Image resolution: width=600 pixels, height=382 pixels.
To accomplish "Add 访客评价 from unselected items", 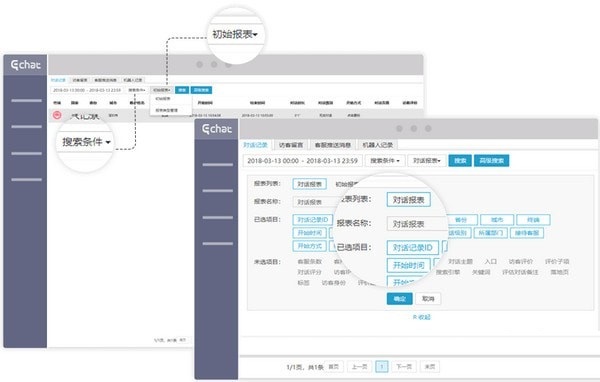I will pos(520,261).
